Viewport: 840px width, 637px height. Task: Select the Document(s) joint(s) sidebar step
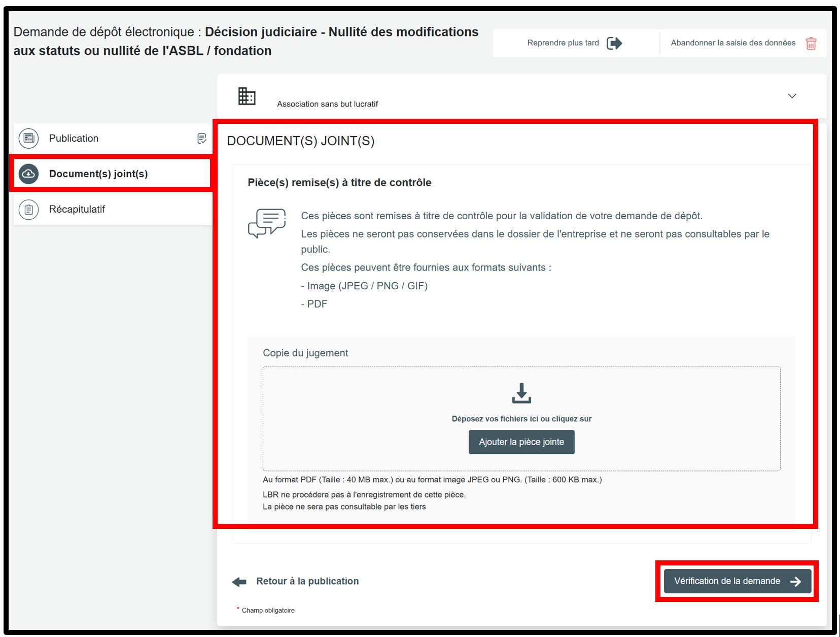(x=98, y=174)
